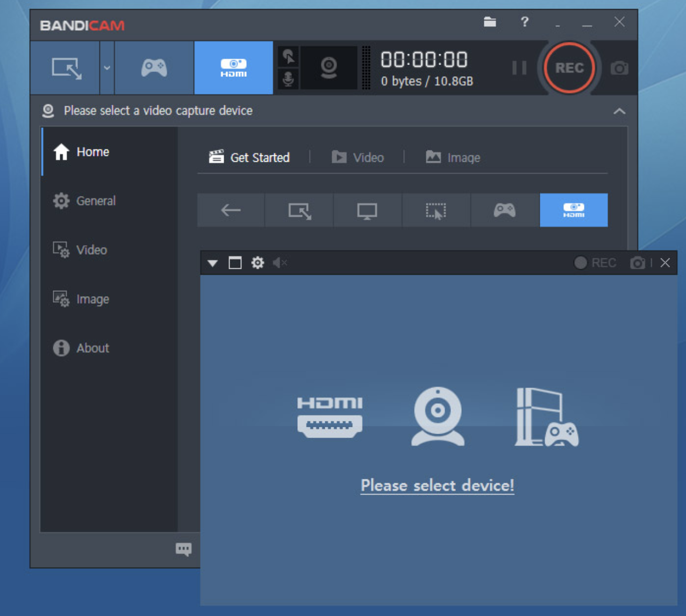This screenshot has width=686, height=616.
Task: Choose game recording mode in mode row
Action: coord(505,210)
